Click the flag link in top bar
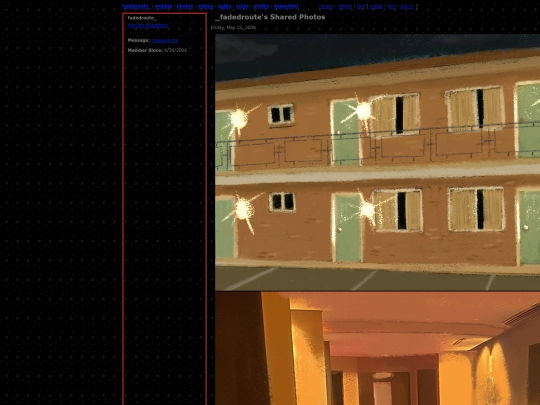 coord(361,6)
